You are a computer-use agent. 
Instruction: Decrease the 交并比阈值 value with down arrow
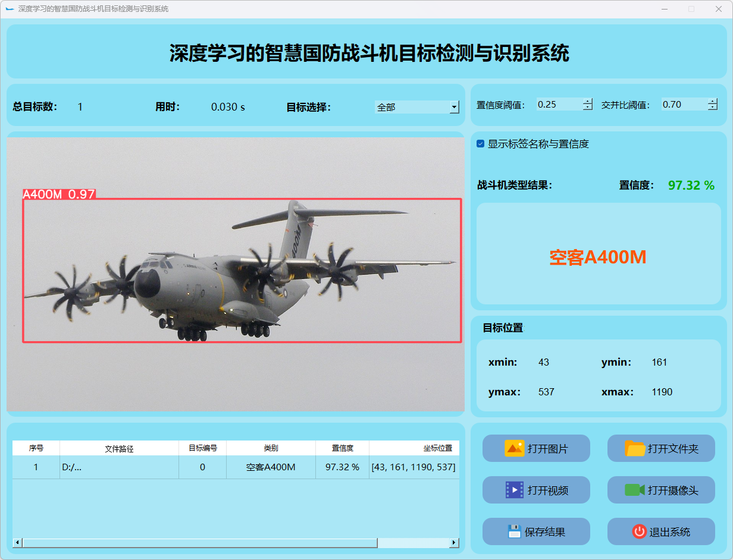tap(713, 108)
